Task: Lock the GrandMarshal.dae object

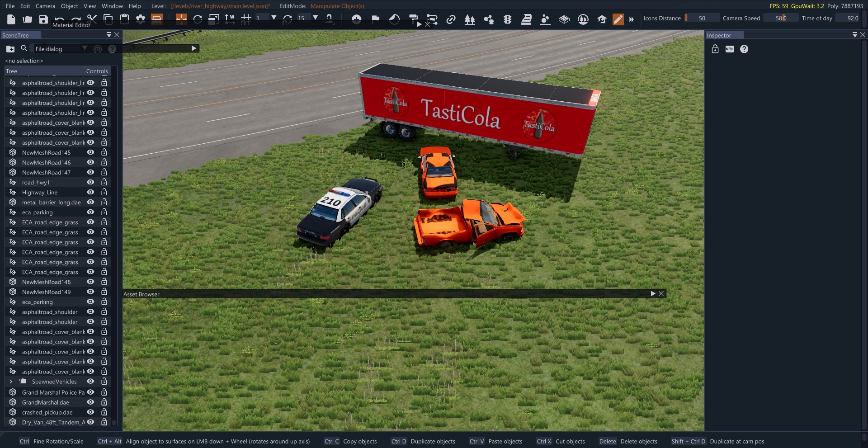Action: [x=104, y=402]
